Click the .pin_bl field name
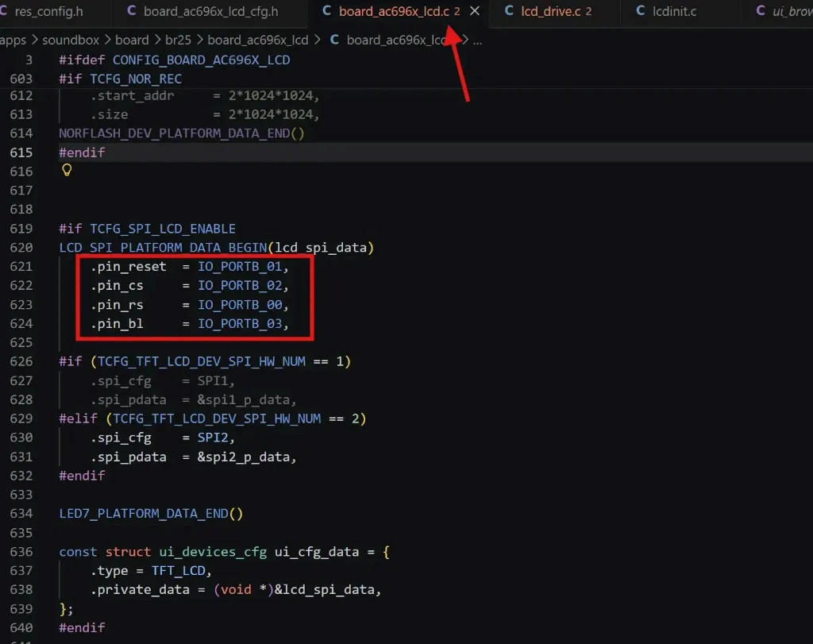Image resolution: width=813 pixels, height=644 pixels. click(x=117, y=323)
